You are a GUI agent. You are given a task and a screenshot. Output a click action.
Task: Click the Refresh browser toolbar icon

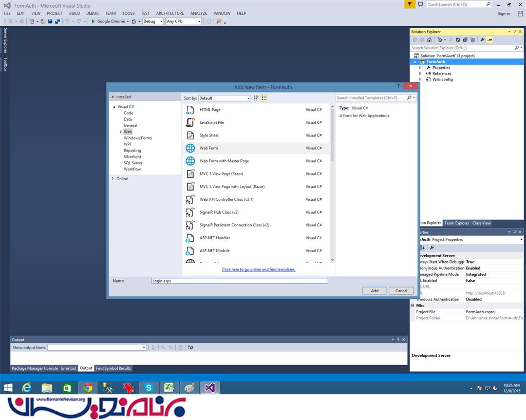coord(134,22)
